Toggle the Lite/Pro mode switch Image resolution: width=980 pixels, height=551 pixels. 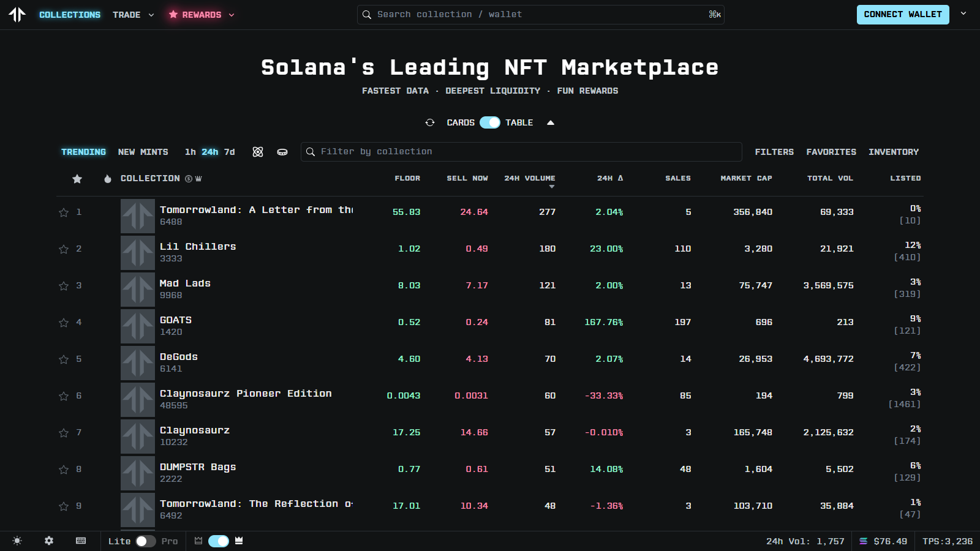pos(146,541)
